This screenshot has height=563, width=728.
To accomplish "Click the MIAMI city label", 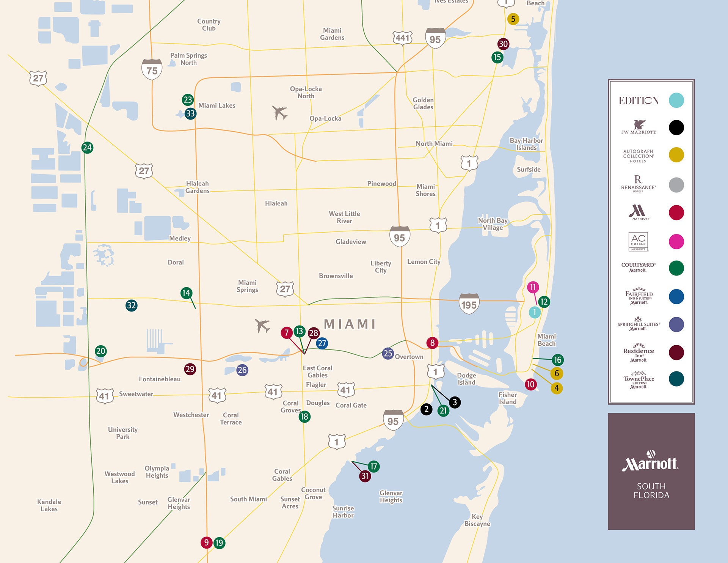I will [x=350, y=324].
